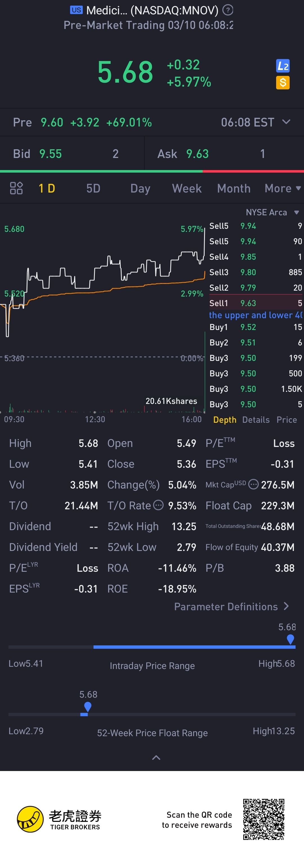Tap the Tiger Brokers logo
The image size is (304, 868).
tap(59, 819)
